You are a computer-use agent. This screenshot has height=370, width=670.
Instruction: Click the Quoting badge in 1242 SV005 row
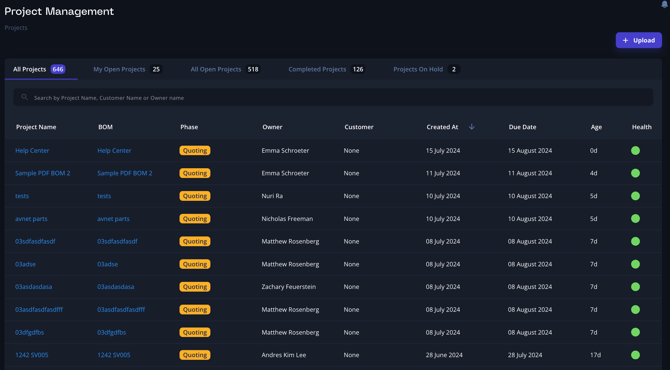[195, 355]
